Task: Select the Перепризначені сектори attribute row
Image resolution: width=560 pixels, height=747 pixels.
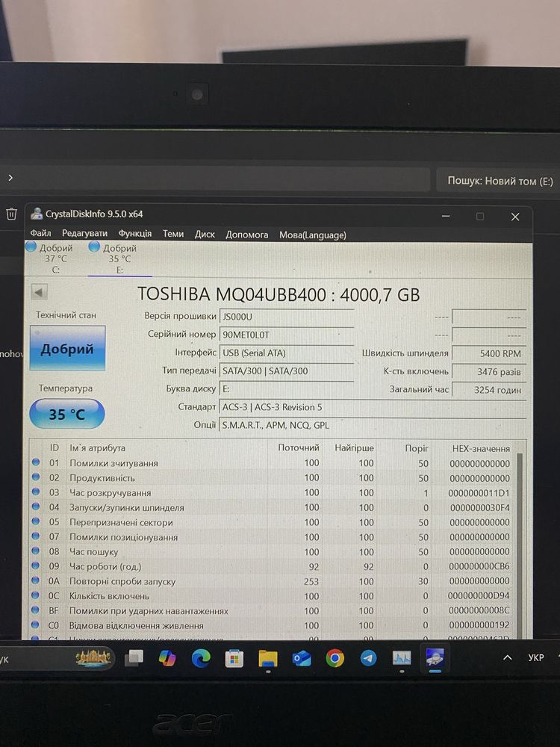Action: tap(273, 522)
